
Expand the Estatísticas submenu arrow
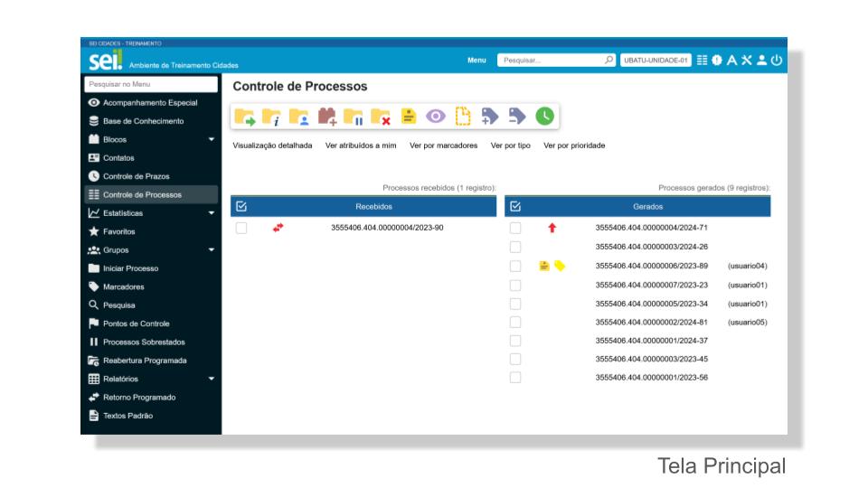coord(212,213)
